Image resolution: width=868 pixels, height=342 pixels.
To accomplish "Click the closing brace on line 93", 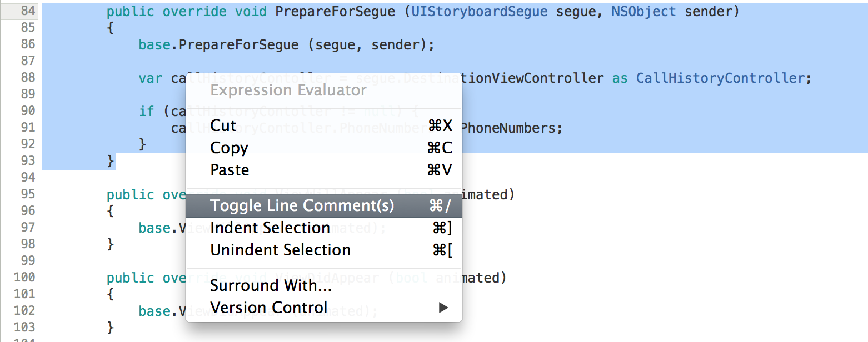I will (111, 161).
